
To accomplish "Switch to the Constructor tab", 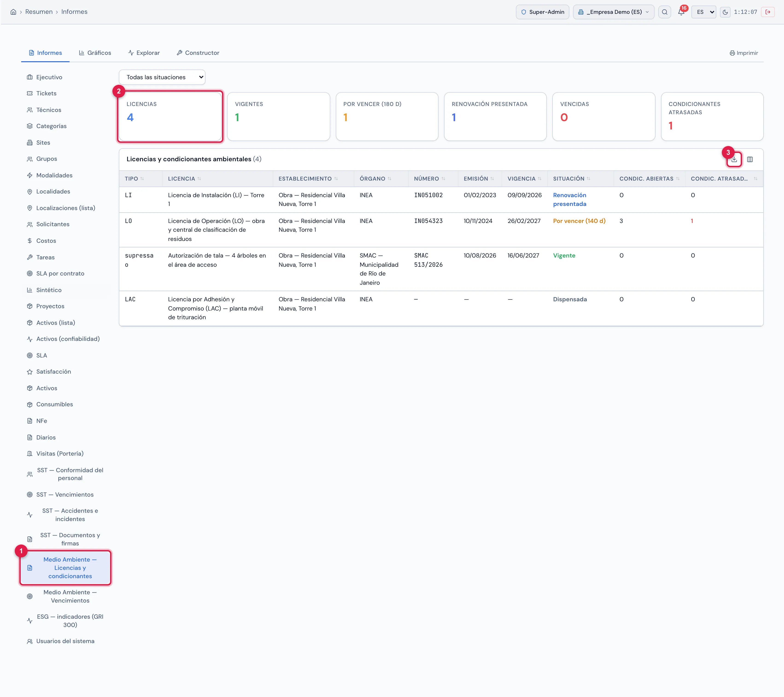I will point(198,53).
